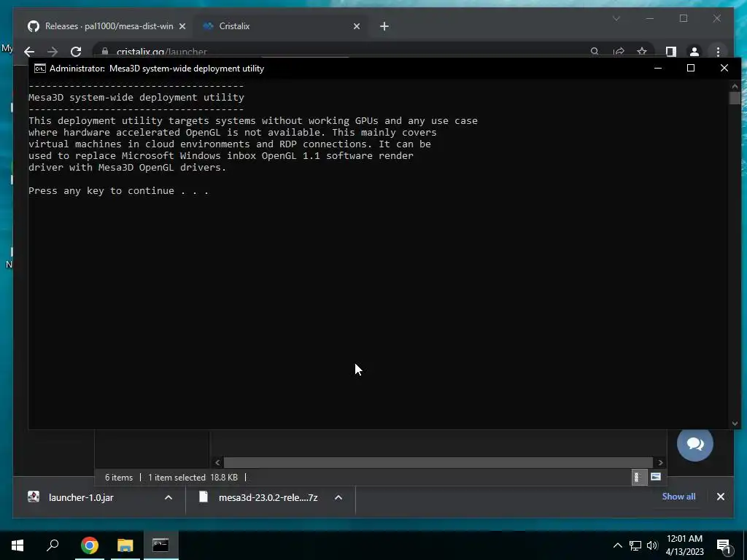
Task: Reload the Cristalix page
Action: [x=76, y=52]
